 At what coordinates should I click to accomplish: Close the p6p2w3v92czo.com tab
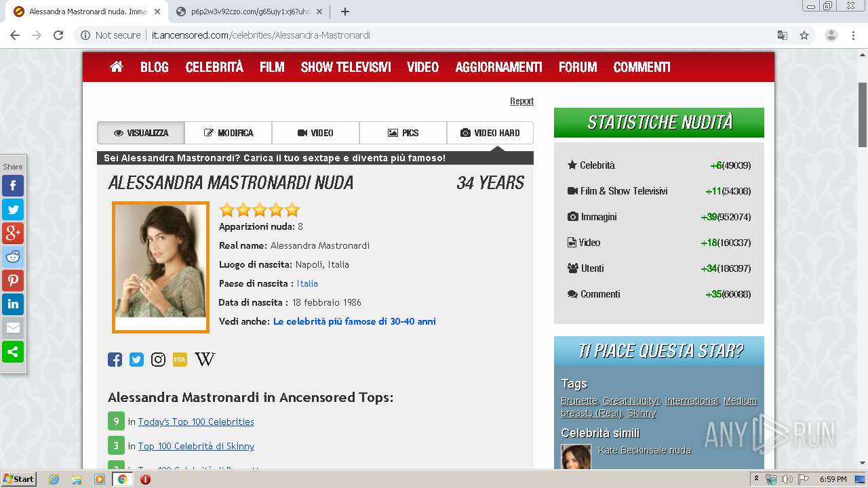[319, 12]
